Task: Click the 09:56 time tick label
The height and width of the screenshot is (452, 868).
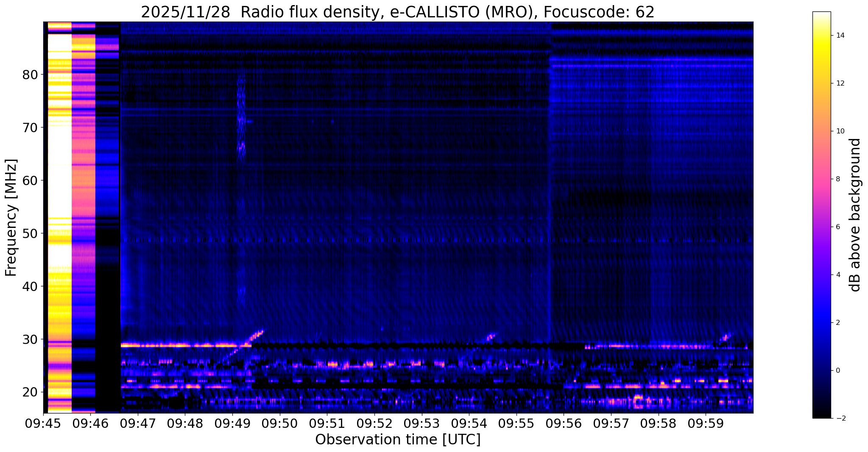Action: tap(564, 423)
